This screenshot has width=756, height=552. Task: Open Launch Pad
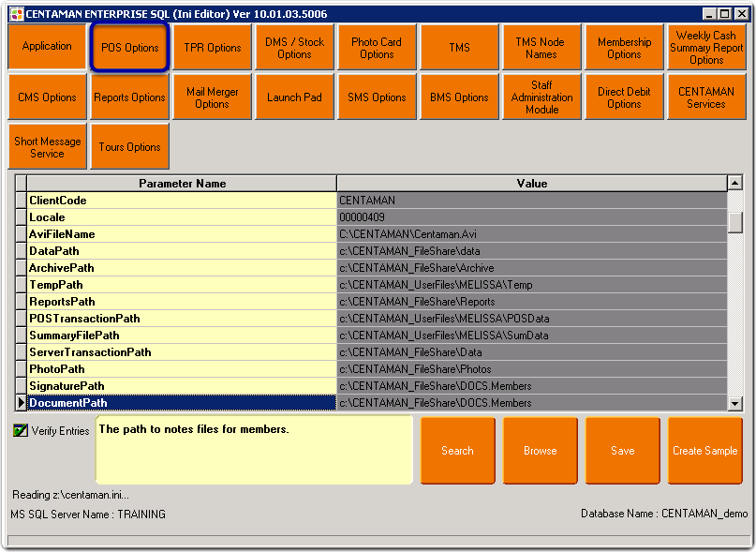[294, 97]
